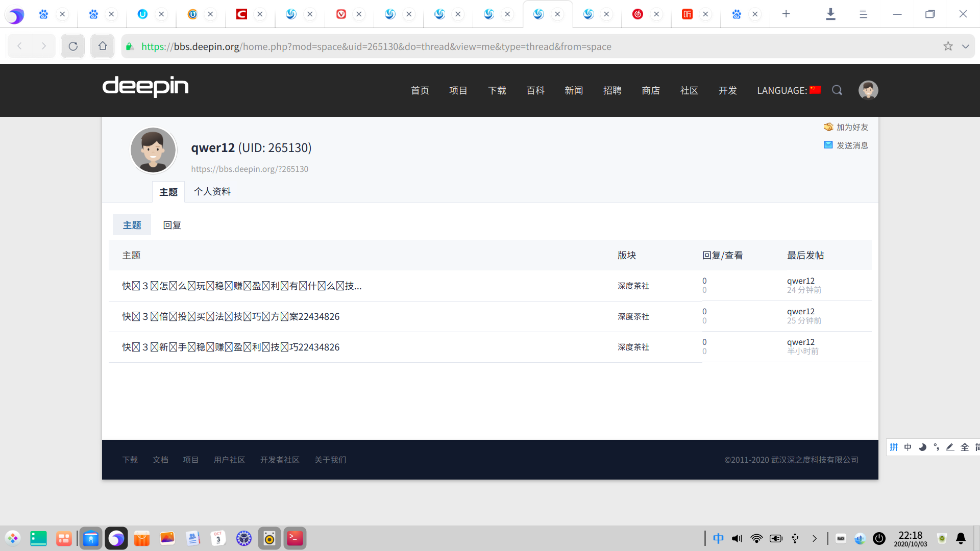Open the 深度茶社 board link in first row
Viewport: 980px width, 551px height.
point(633,286)
